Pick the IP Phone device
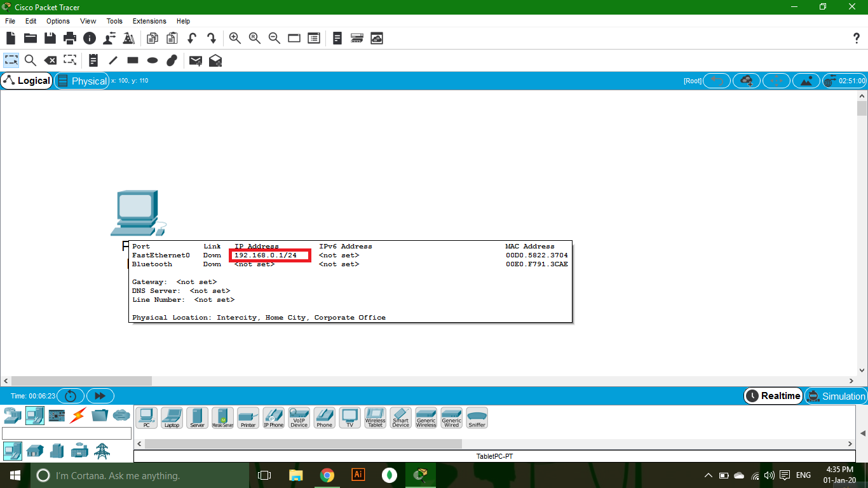The width and height of the screenshot is (868, 488). (x=273, y=418)
